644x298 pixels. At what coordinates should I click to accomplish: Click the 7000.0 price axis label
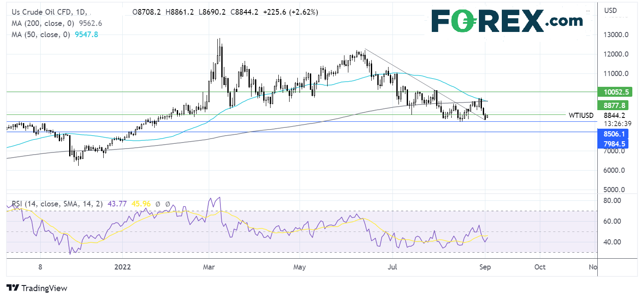[615, 151]
